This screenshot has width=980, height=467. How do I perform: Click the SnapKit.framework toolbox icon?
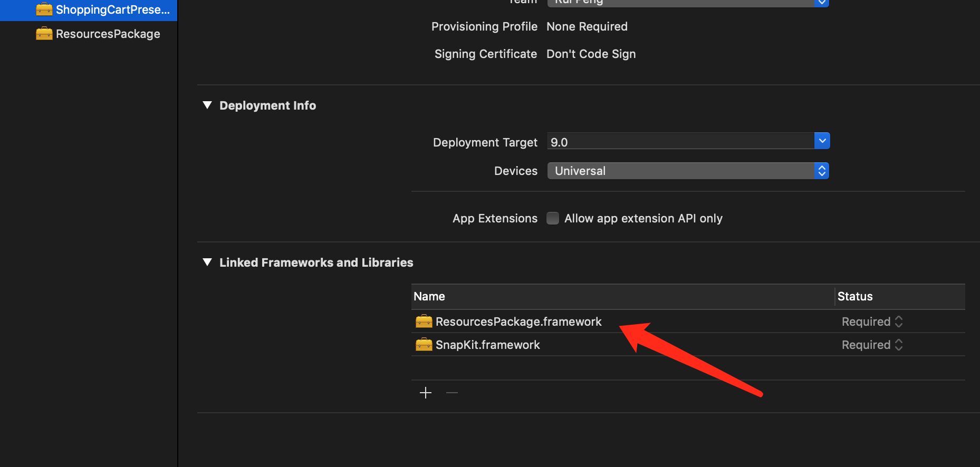(424, 345)
